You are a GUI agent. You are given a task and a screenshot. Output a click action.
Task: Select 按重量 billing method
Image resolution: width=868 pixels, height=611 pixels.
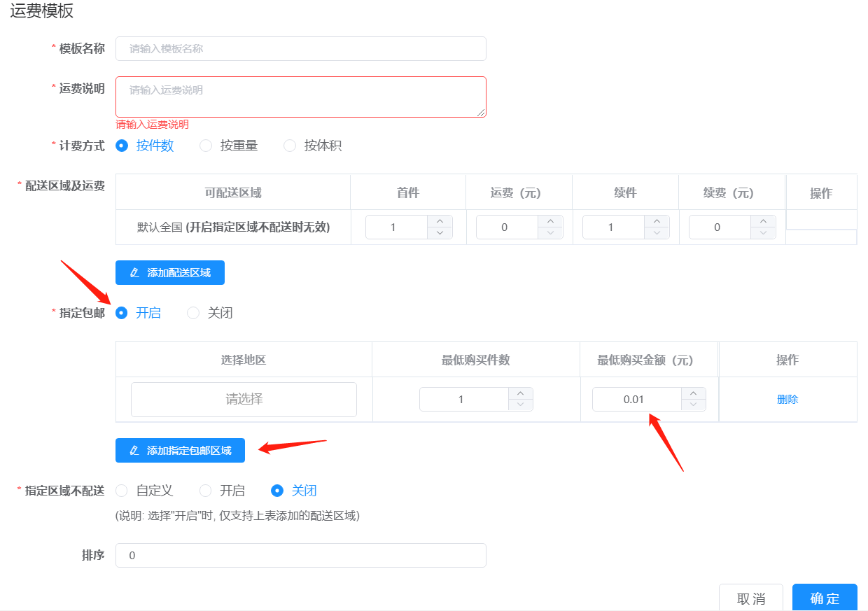click(206, 146)
